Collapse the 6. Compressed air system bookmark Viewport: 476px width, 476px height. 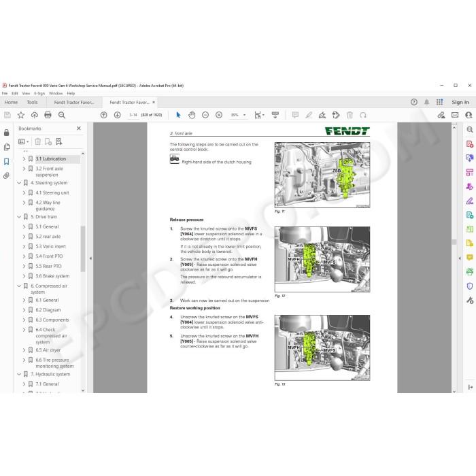tap(19, 286)
